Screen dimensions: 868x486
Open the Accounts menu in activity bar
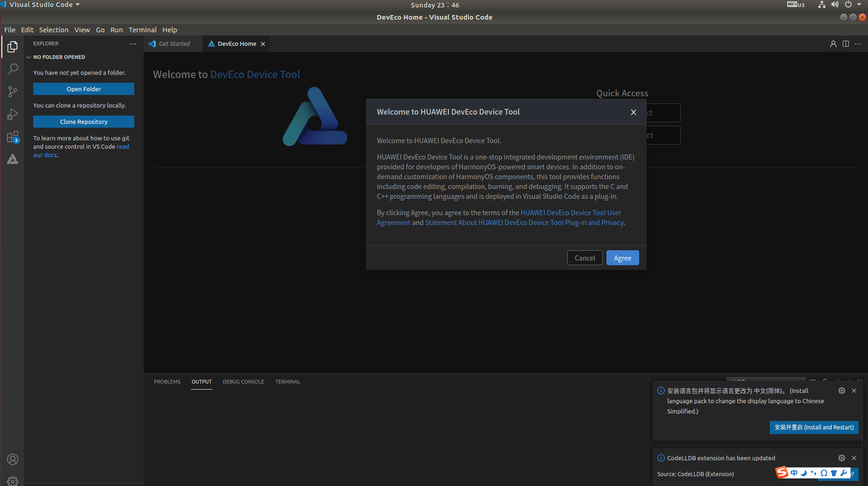pos(13,459)
